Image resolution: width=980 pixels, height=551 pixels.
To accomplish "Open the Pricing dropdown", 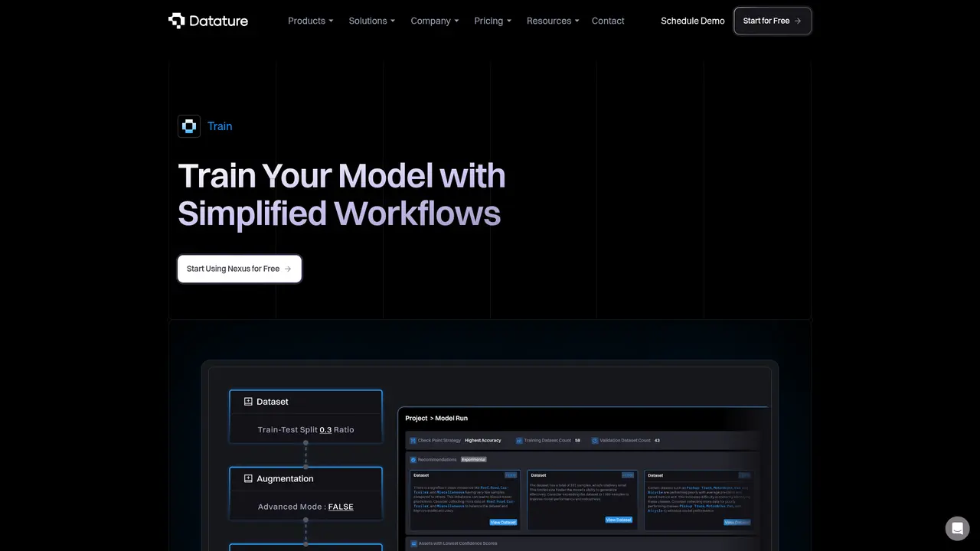I will [x=492, y=21].
